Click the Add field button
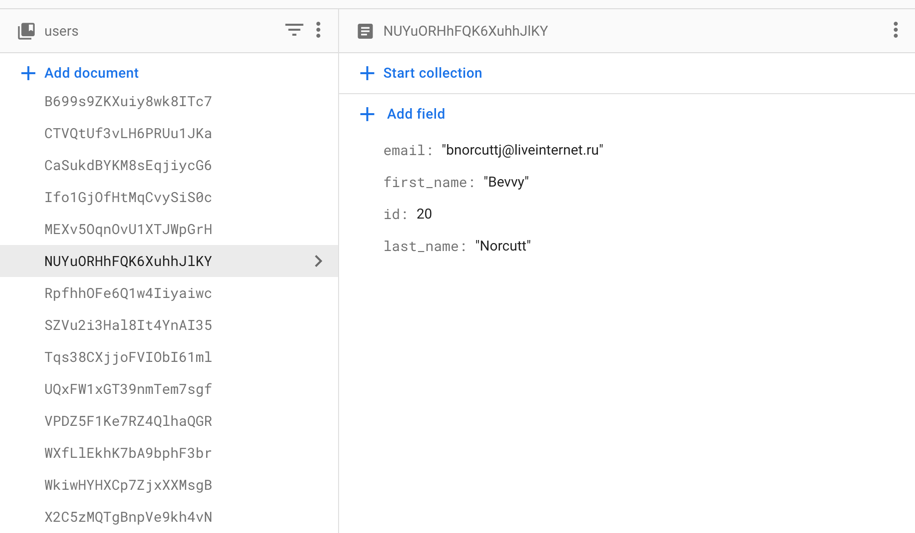The image size is (915, 533). [415, 114]
